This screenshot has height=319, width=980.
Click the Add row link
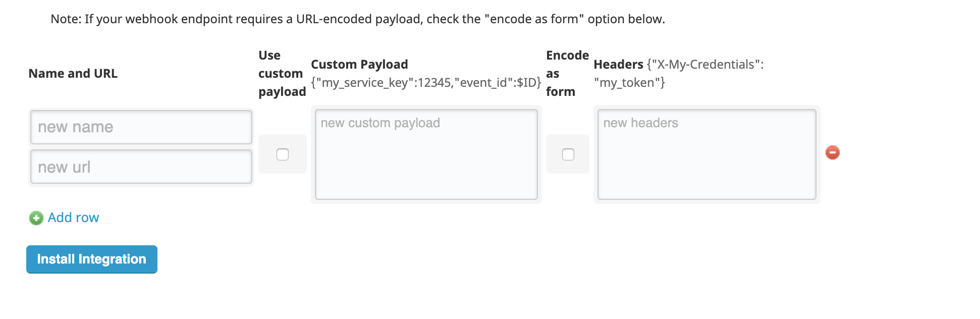click(73, 218)
